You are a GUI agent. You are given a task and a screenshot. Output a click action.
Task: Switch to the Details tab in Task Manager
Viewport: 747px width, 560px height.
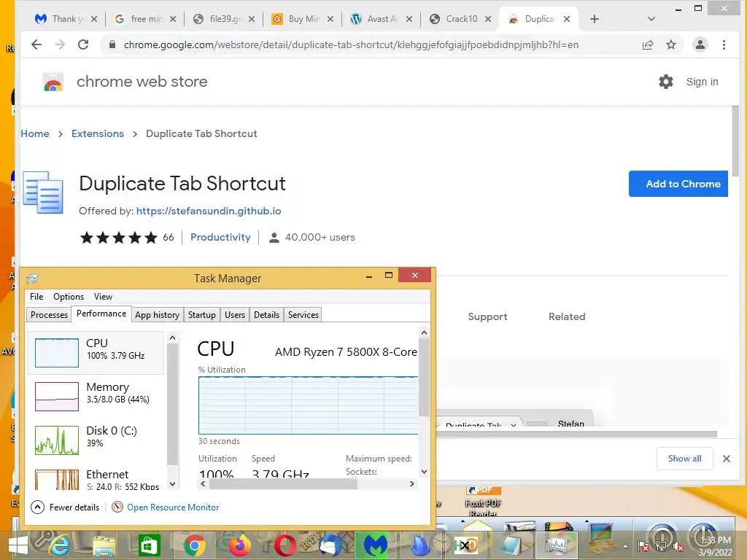click(266, 315)
